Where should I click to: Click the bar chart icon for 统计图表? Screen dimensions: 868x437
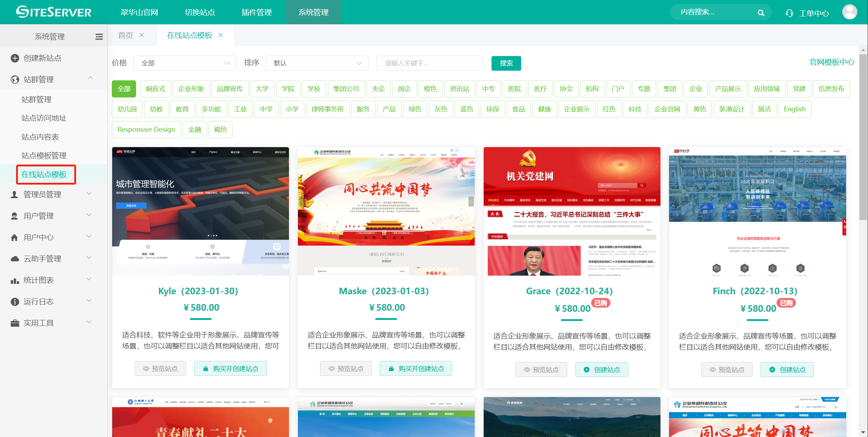(15, 281)
